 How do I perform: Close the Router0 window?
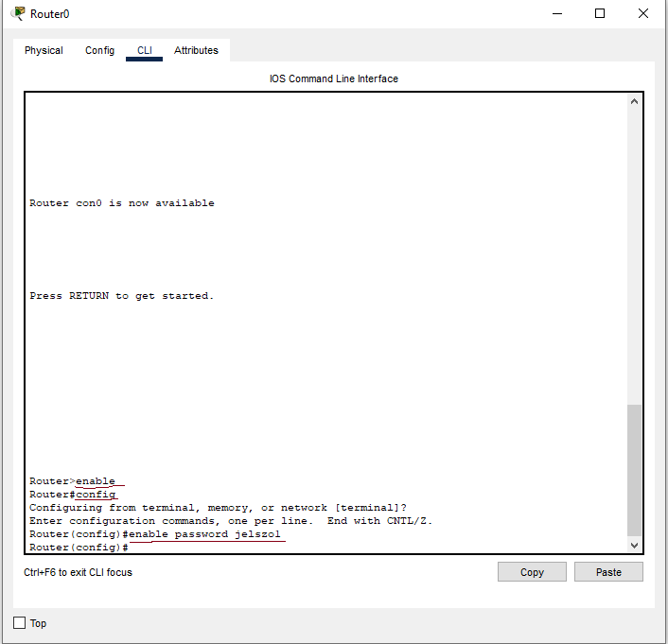click(643, 13)
